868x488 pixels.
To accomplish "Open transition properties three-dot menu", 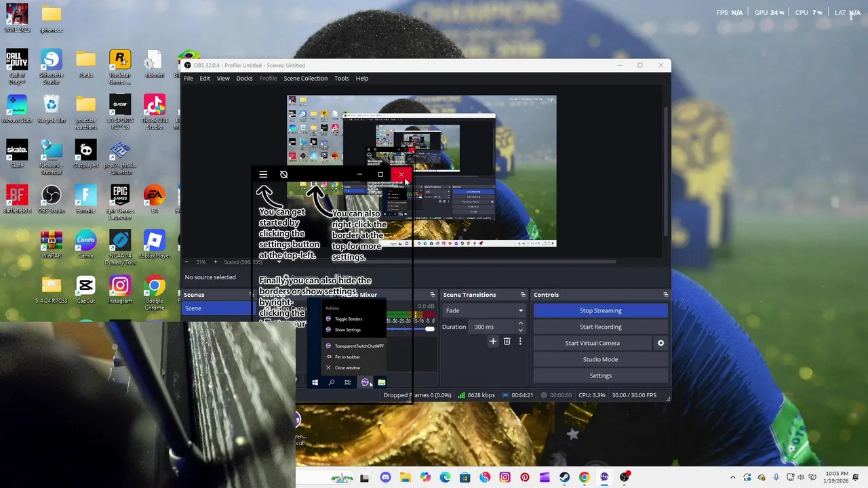I will coord(520,342).
